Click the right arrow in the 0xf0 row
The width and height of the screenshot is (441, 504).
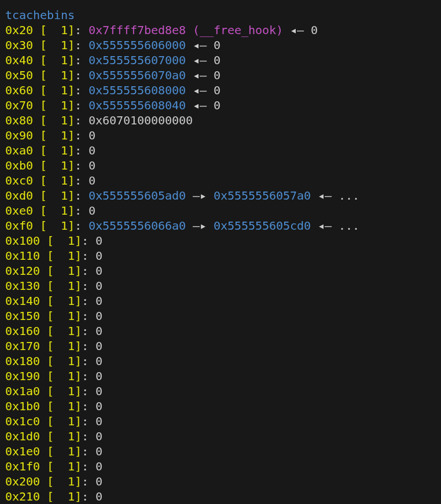(x=200, y=226)
